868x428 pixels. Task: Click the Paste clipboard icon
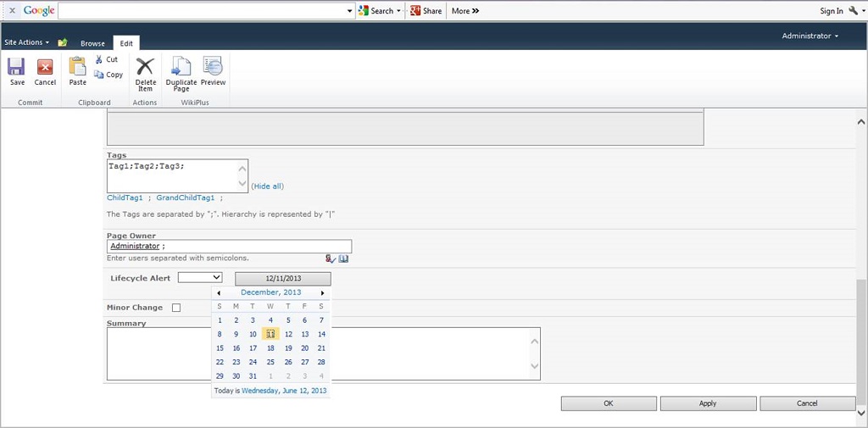pos(77,68)
